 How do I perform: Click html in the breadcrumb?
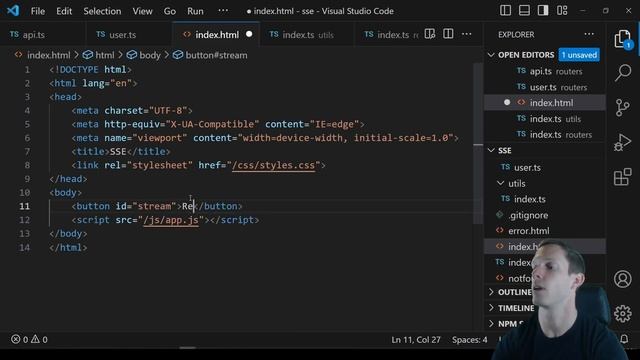(x=105, y=55)
